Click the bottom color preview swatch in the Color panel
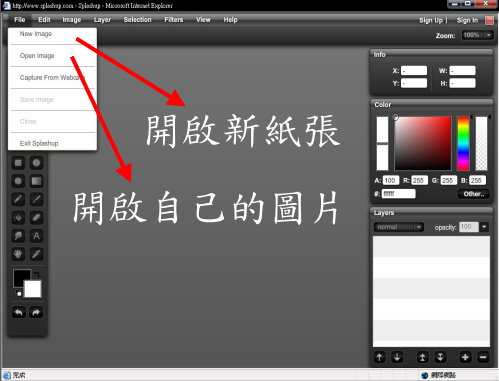Screen dimensions: 499x381 382,157
